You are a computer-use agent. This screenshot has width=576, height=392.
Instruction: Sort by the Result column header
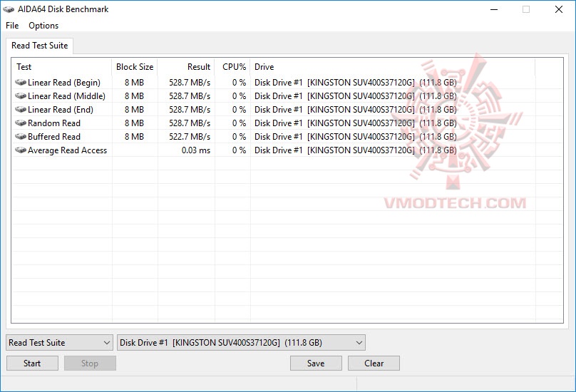pyautogui.click(x=186, y=67)
